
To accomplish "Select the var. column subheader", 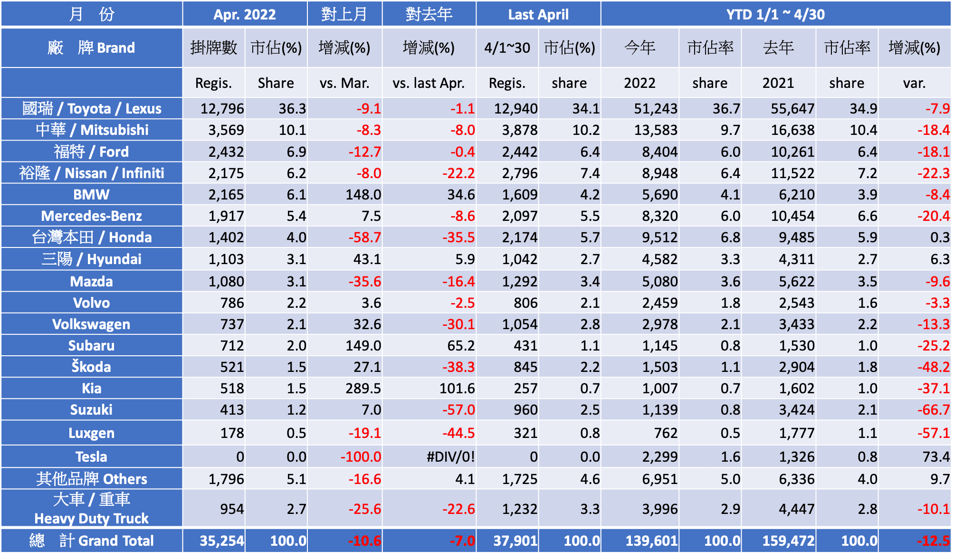I will coord(915,83).
